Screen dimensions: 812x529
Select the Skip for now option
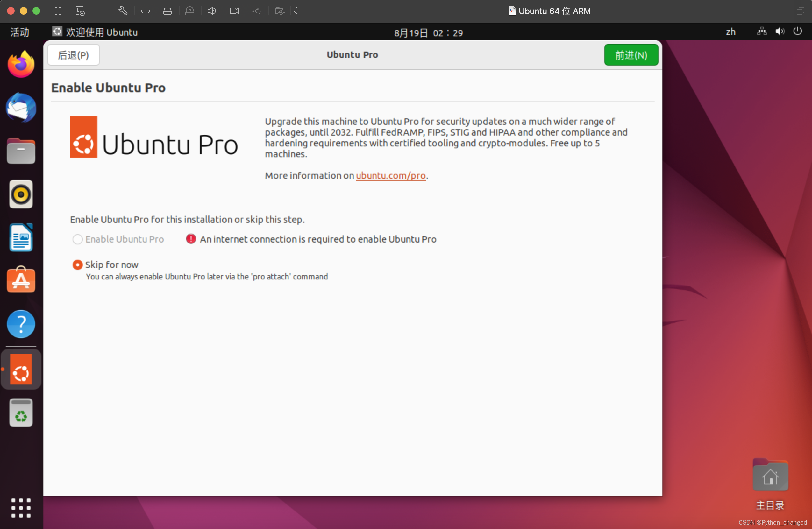click(77, 265)
